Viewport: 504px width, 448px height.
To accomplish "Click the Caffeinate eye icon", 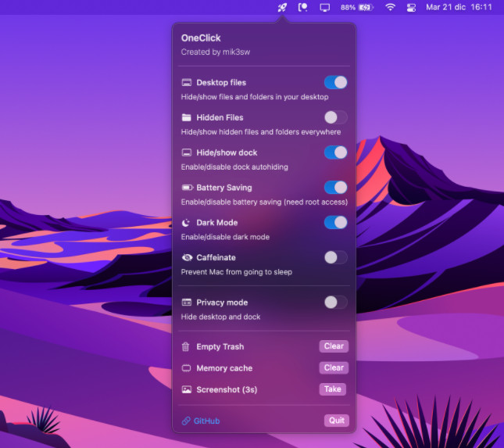I will click(187, 257).
